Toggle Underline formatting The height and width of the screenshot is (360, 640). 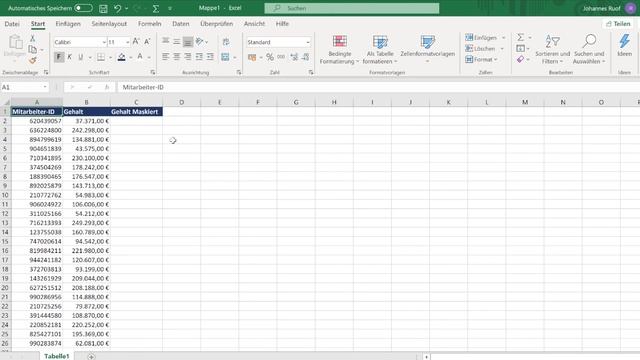[80, 57]
